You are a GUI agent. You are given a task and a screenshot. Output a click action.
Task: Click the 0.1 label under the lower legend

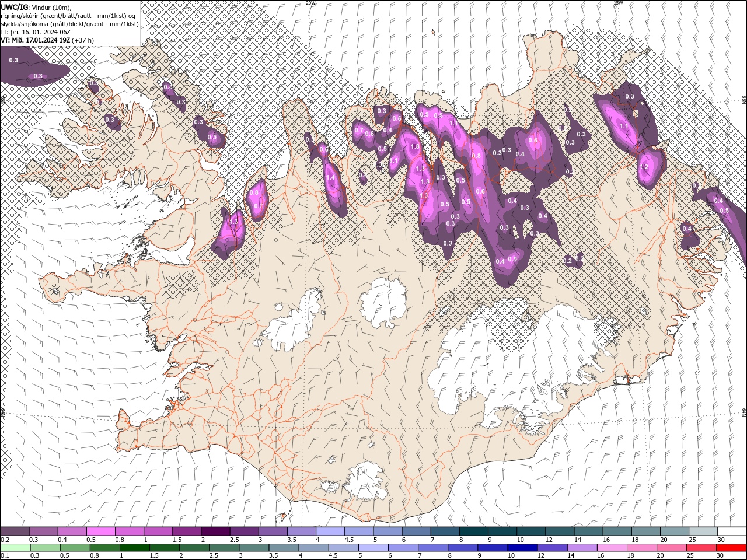pos(4,556)
